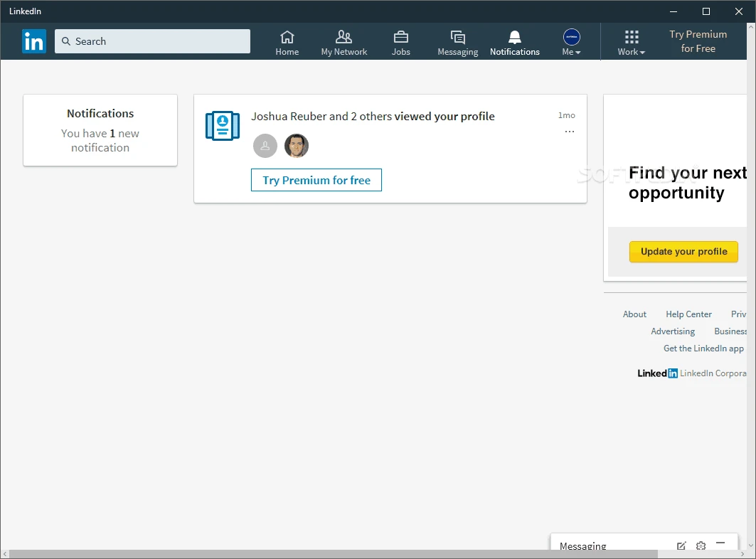Open the About footer link
The width and height of the screenshot is (756, 559).
pos(634,314)
